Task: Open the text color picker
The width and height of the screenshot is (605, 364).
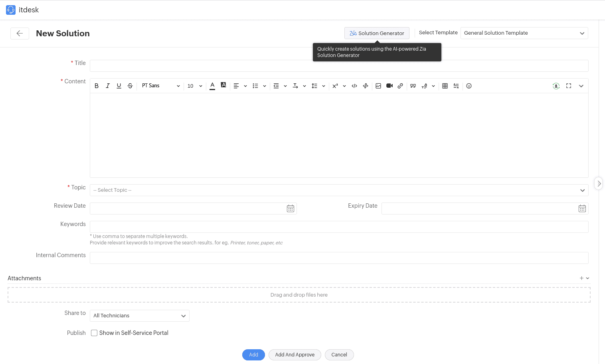Action: [212, 86]
